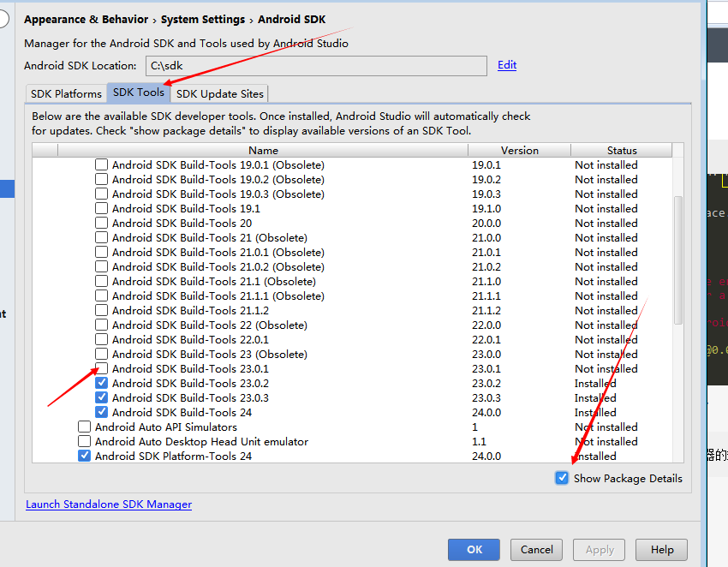Select version cell 24.0.0 of Build-Tools 24

point(486,412)
